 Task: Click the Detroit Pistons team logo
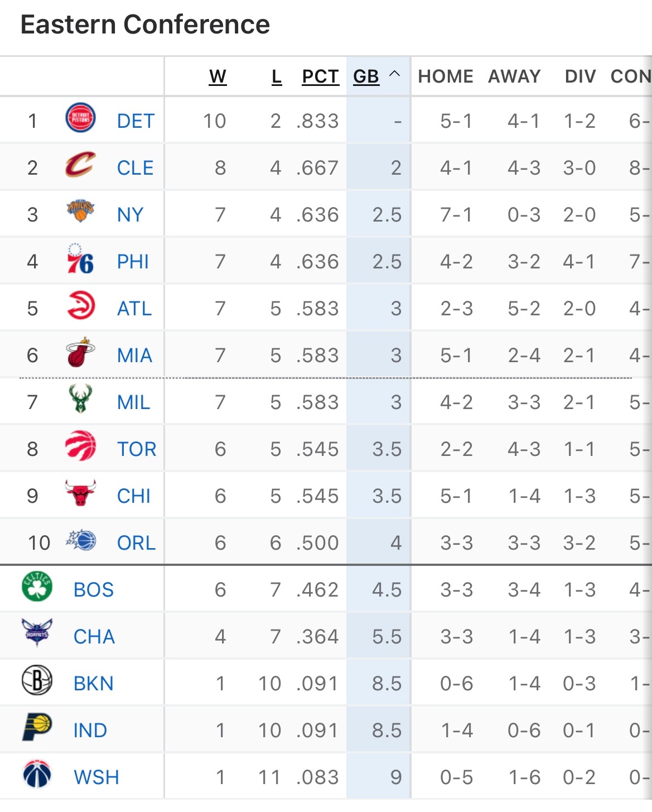pos(80,118)
